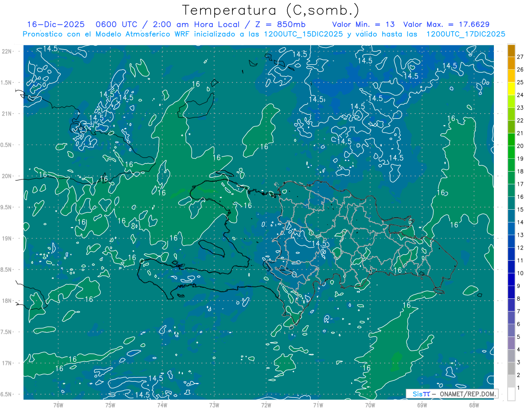This screenshot has height=411, width=532.
Task: Click the '3' color scale label
Action: pyautogui.click(x=519, y=362)
